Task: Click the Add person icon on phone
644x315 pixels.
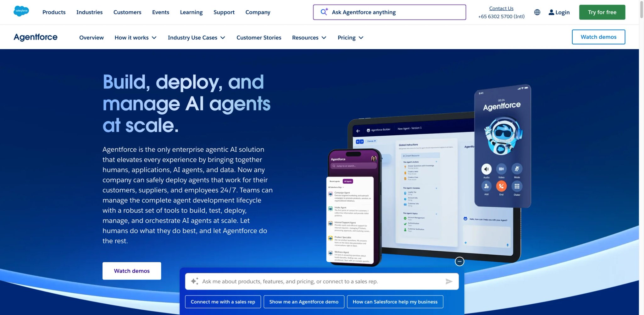Action: (486, 186)
